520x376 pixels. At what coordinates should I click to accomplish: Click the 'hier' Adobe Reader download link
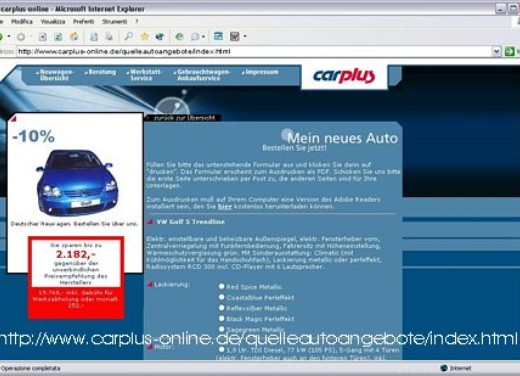point(225,206)
